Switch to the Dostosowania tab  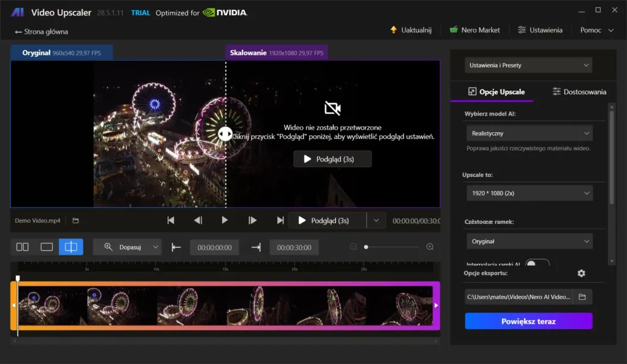coord(579,92)
